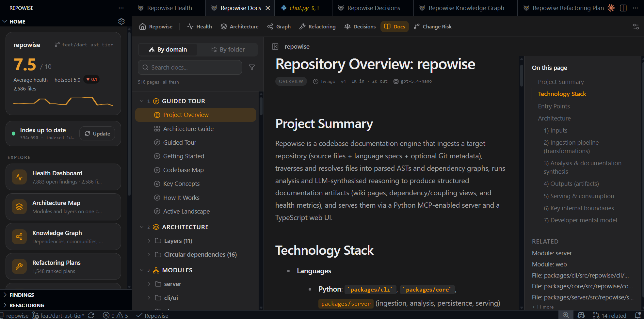Collapse the MODULES group chevron
Viewport: 644px width, 319px height.
coord(141,270)
